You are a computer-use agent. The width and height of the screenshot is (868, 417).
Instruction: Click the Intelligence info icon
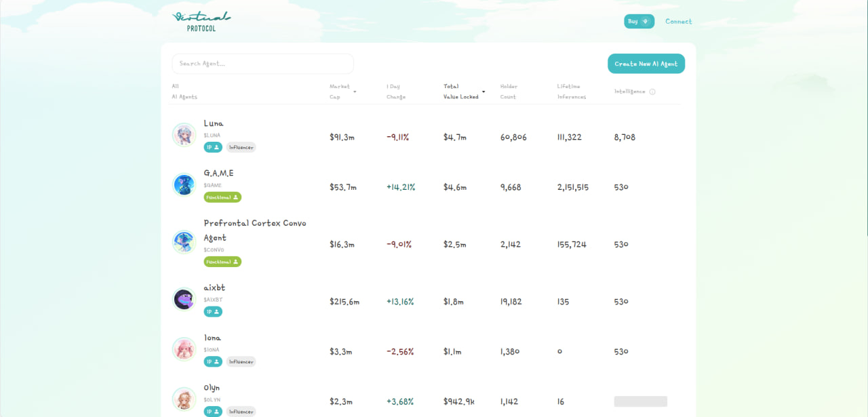pyautogui.click(x=652, y=92)
